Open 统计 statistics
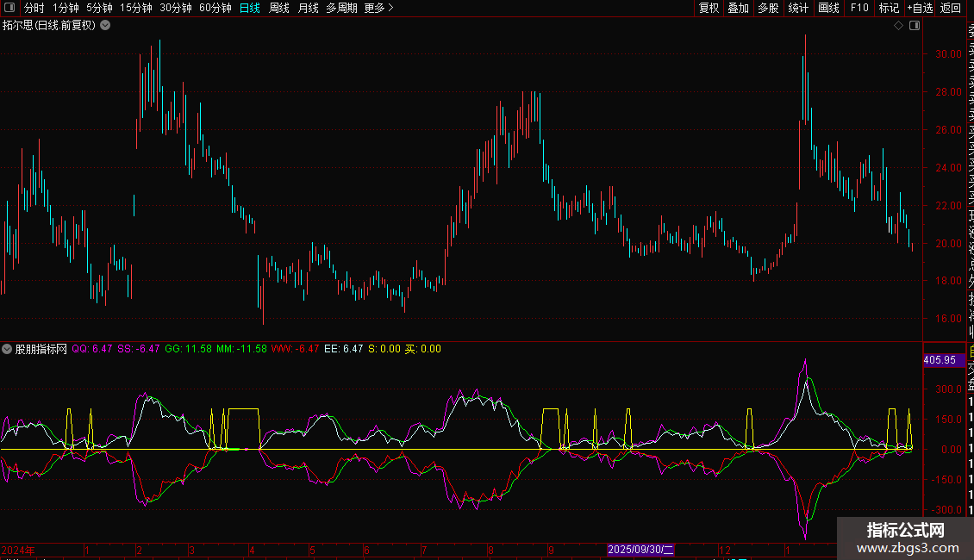Viewport: 974px width, 560px height. [798, 8]
